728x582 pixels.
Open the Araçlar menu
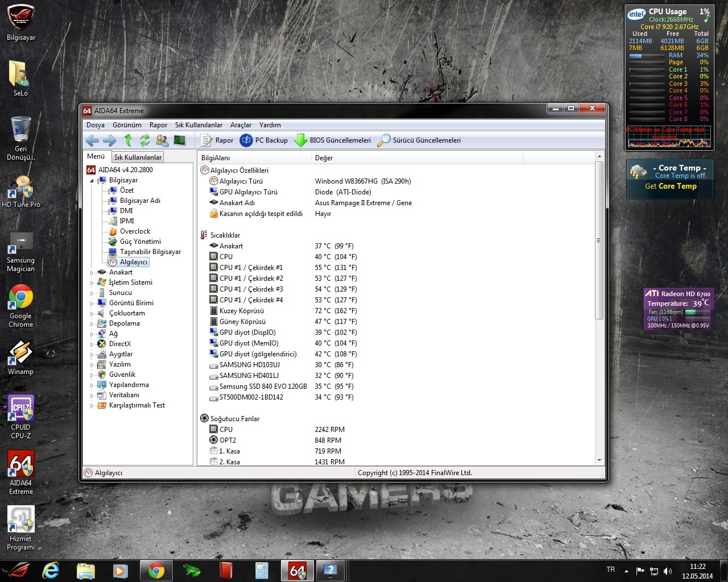click(x=241, y=125)
